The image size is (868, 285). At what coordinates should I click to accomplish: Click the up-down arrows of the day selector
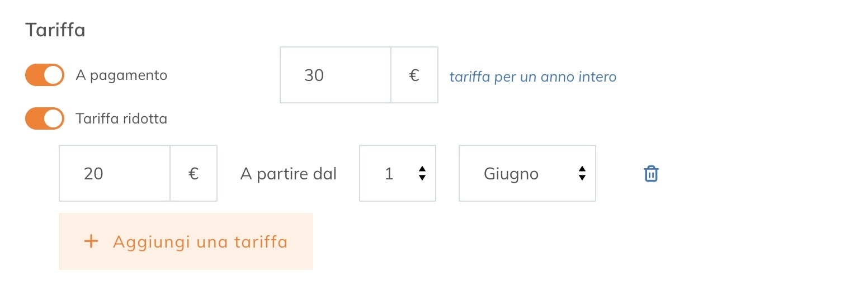[x=422, y=174]
